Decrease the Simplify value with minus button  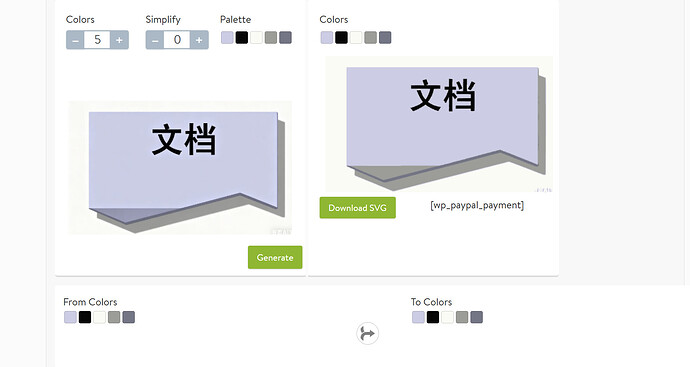point(155,40)
